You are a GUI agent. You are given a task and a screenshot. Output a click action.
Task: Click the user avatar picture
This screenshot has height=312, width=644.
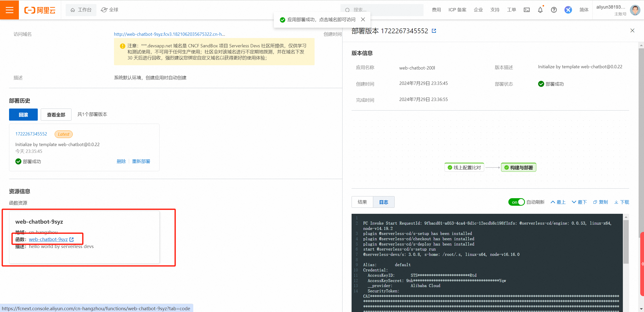(635, 10)
